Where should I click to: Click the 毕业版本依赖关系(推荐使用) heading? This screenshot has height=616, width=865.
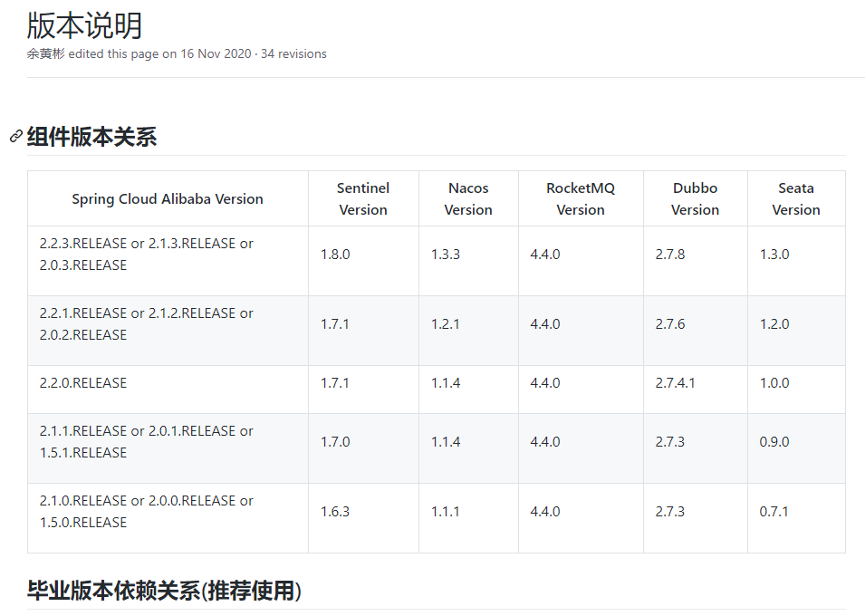pyautogui.click(x=164, y=591)
